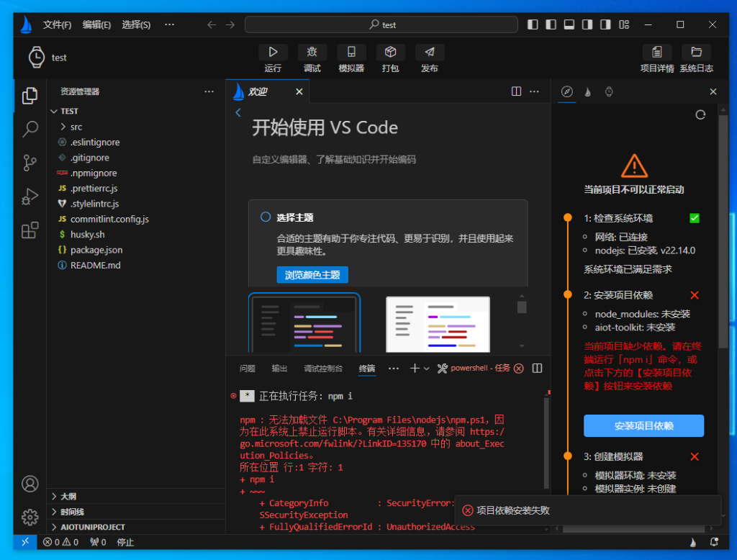Open the Run and Debug view

(x=30, y=197)
